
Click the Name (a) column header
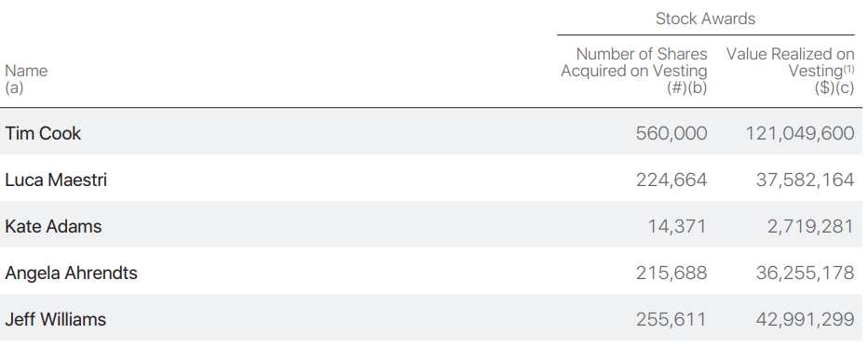click(x=26, y=79)
